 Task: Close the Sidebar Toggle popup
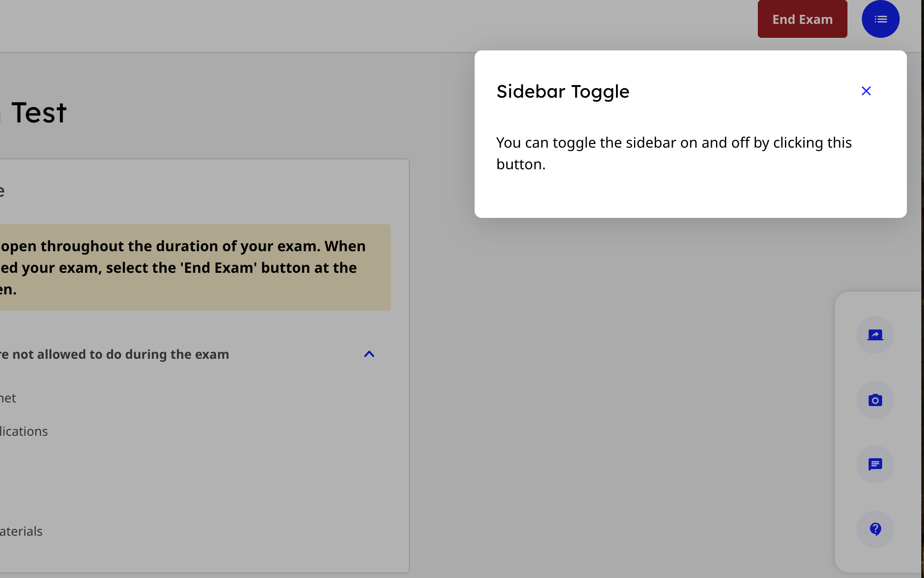coord(866,91)
